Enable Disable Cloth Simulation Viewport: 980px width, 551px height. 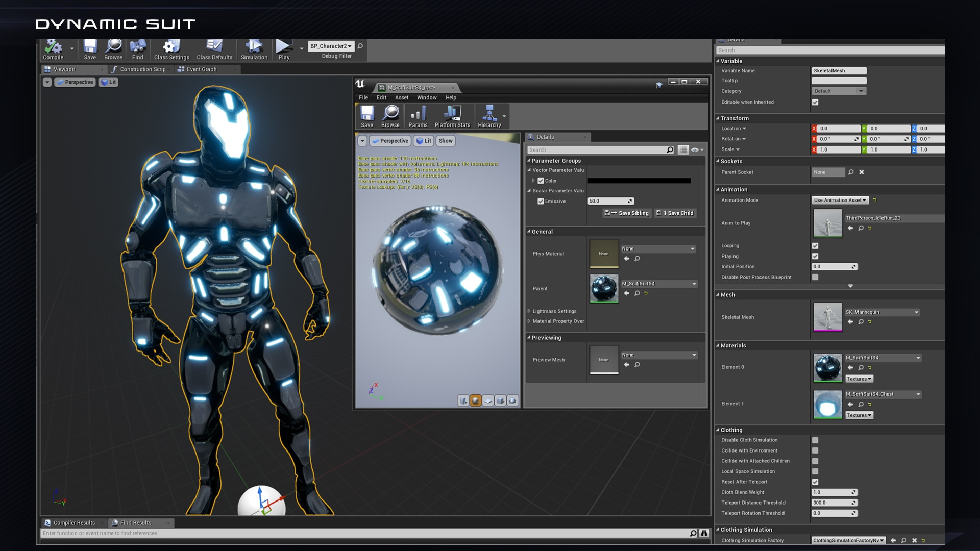pyautogui.click(x=815, y=440)
